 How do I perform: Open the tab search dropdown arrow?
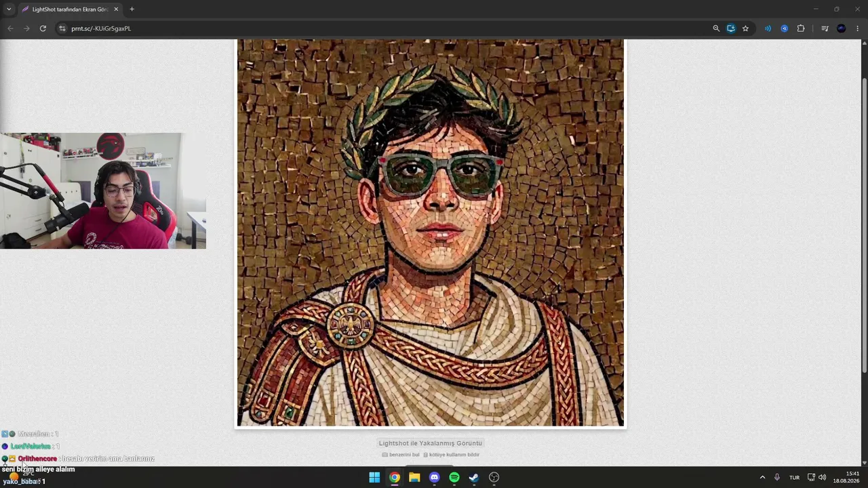pos(9,9)
